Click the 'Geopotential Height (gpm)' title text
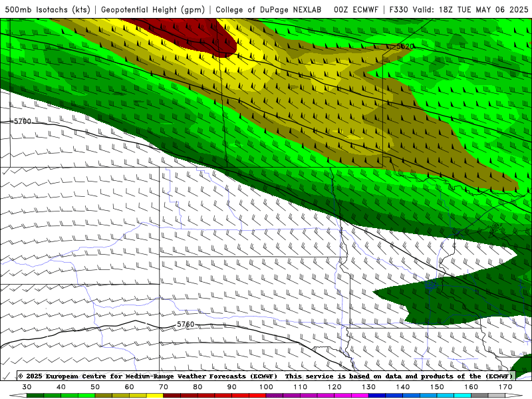 click(153, 9)
